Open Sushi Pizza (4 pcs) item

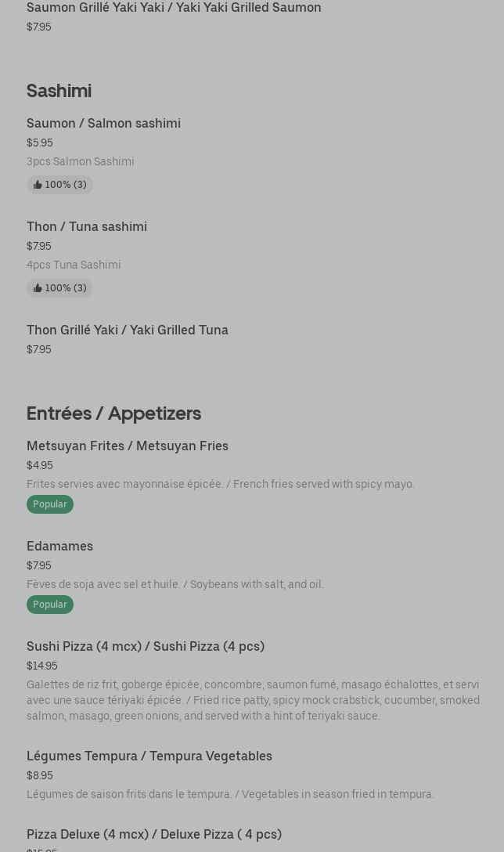click(146, 646)
